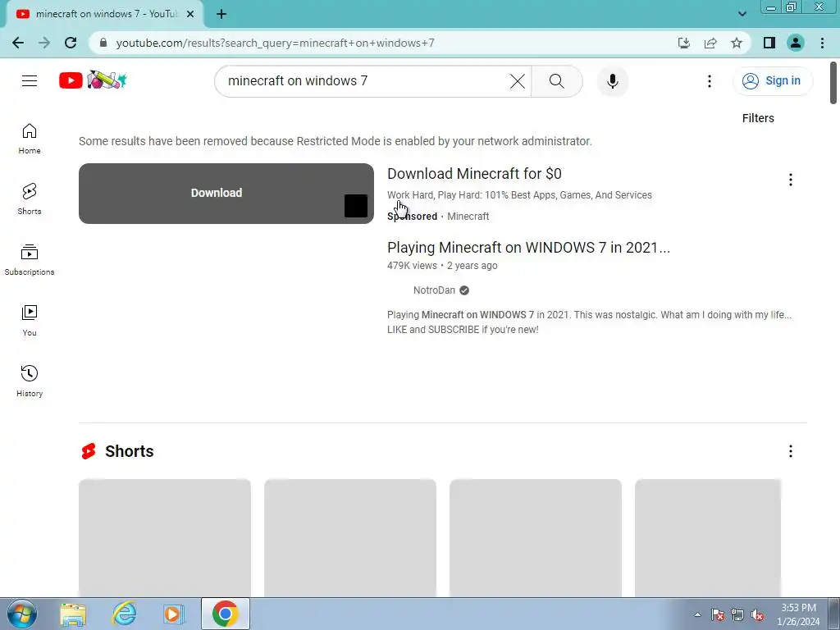Open Playing Minecraft on WINDOWS 7 video
Screen dimensions: 840x630
528,248
